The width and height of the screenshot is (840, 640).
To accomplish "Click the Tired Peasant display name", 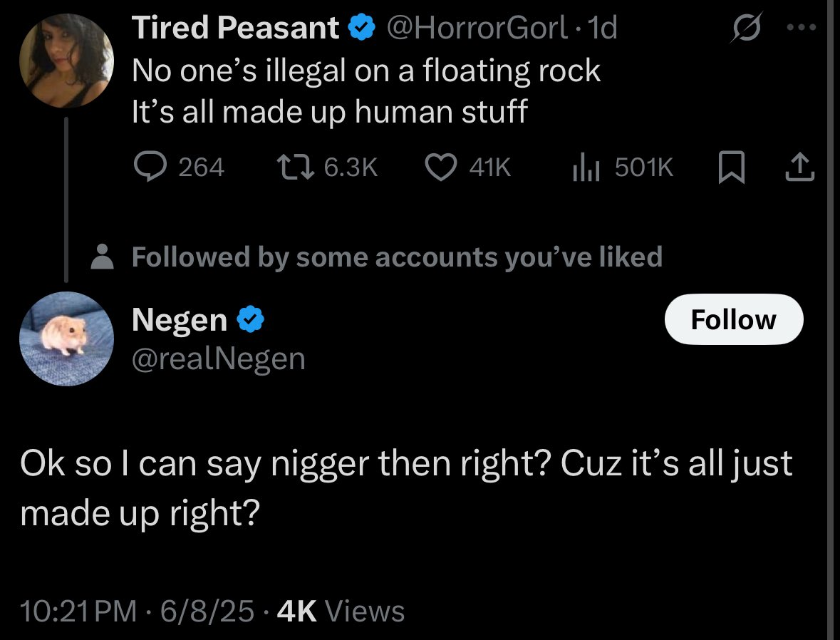I will point(236,29).
